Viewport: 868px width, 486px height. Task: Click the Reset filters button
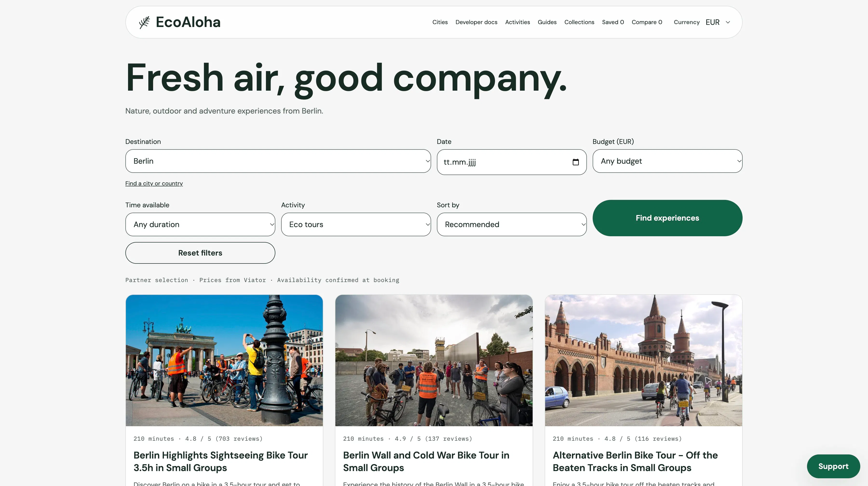(x=200, y=253)
